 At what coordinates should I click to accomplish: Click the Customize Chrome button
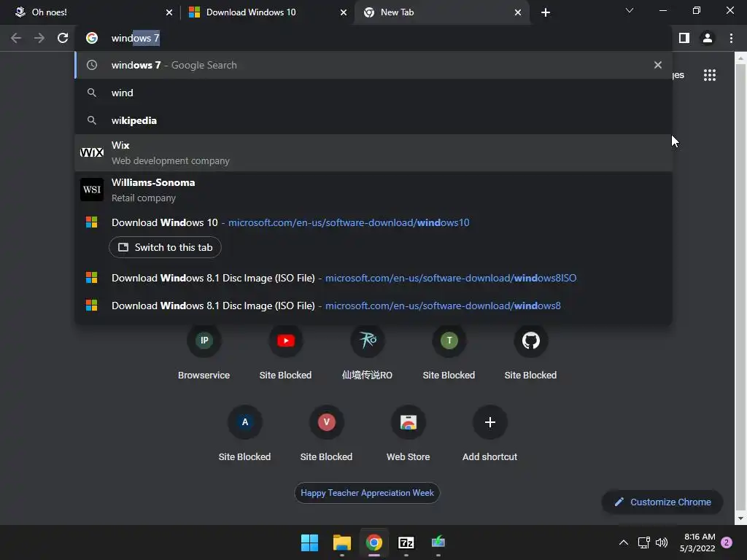(x=662, y=502)
